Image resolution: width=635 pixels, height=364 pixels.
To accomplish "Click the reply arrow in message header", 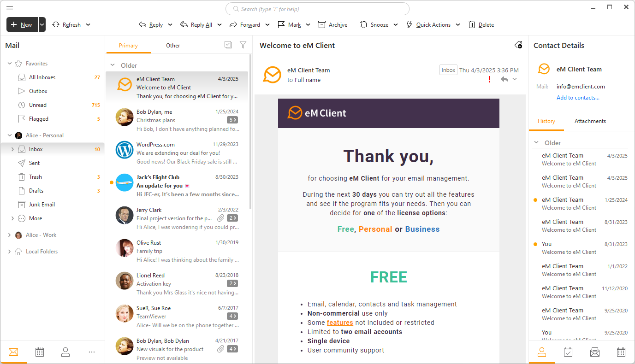I will 504,79.
